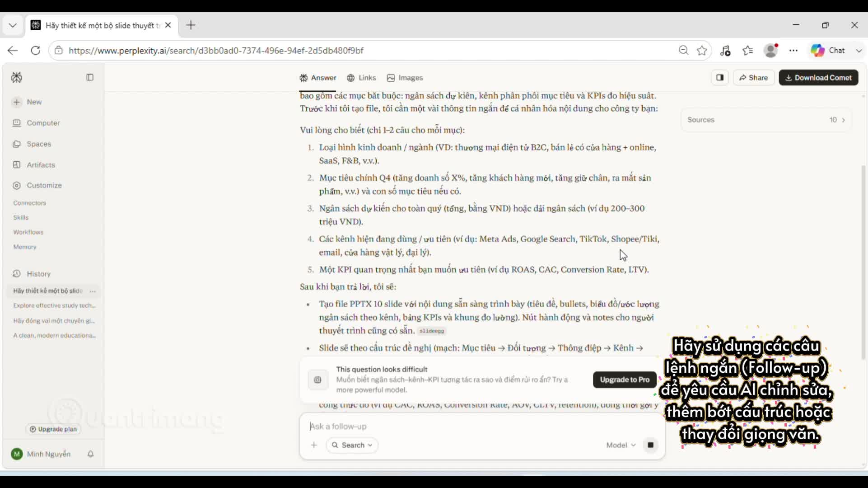Open the browser tab list dropdown

[13, 25]
